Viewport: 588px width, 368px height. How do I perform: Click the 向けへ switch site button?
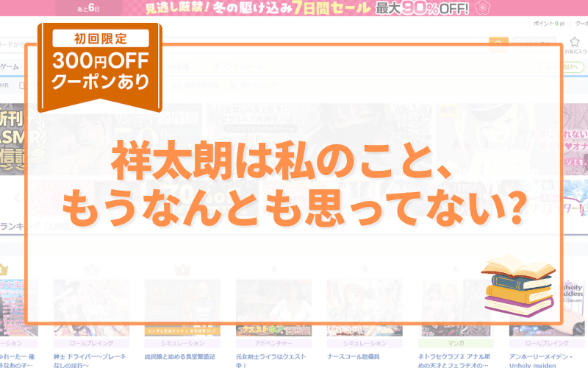point(562,67)
